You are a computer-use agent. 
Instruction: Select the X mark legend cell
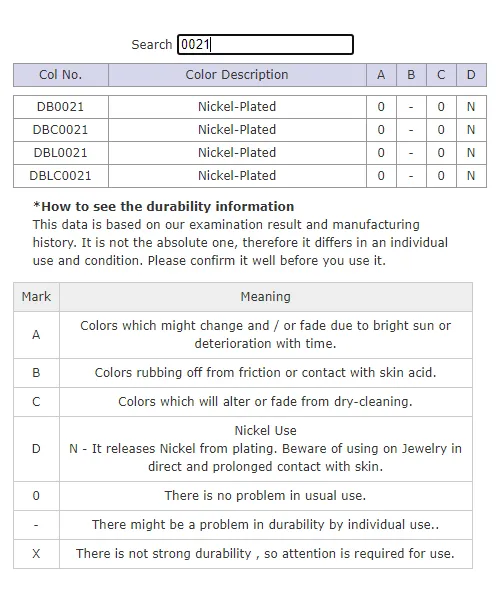tap(36, 554)
